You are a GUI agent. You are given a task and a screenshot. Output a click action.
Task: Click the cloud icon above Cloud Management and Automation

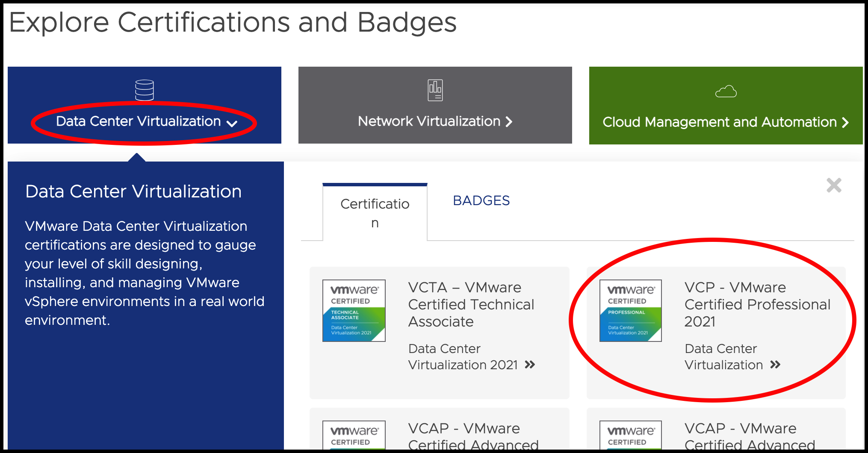[726, 91]
